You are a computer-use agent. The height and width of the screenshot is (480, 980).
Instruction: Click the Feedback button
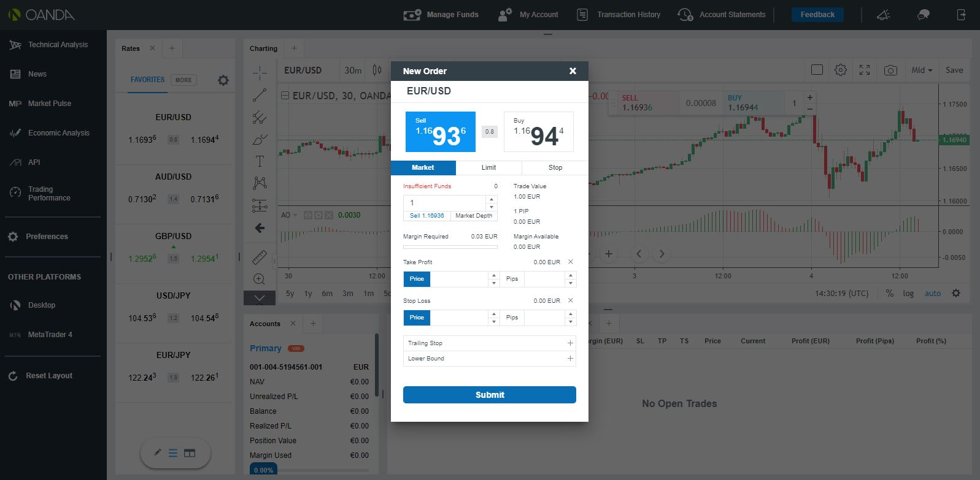[x=817, y=15]
